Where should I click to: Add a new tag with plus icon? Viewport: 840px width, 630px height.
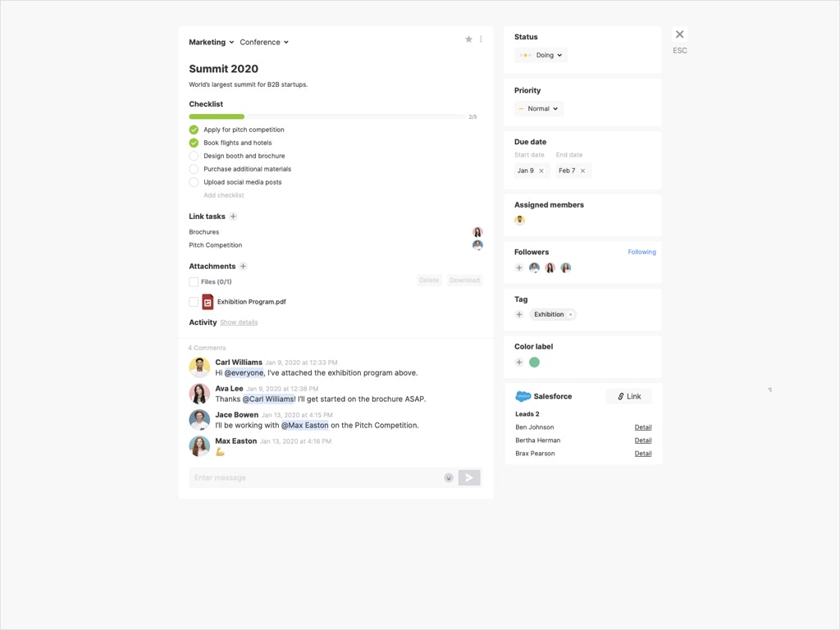[x=518, y=315]
